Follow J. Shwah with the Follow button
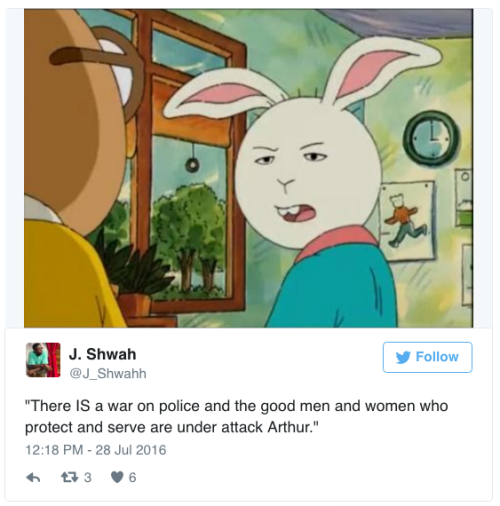Image resolution: width=500 pixels, height=506 pixels. coord(427,357)
